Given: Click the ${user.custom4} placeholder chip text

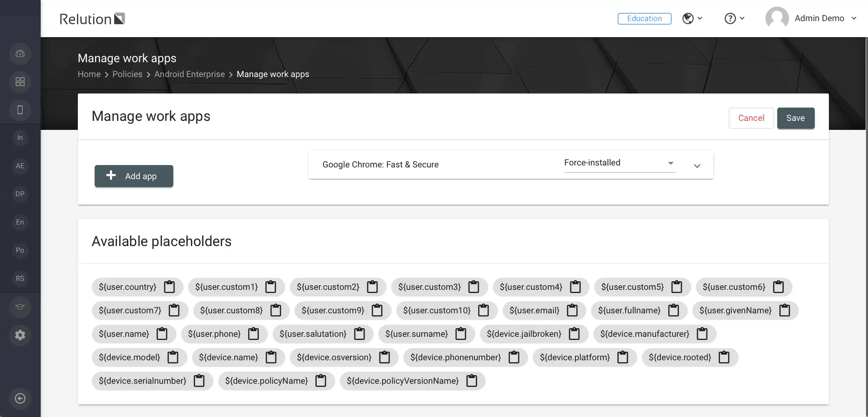Looking at the screenshot, I should 531,287.
